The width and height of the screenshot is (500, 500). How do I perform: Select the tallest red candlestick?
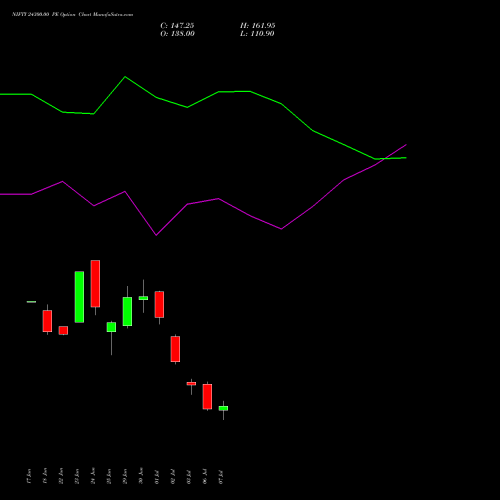[95, 284]
